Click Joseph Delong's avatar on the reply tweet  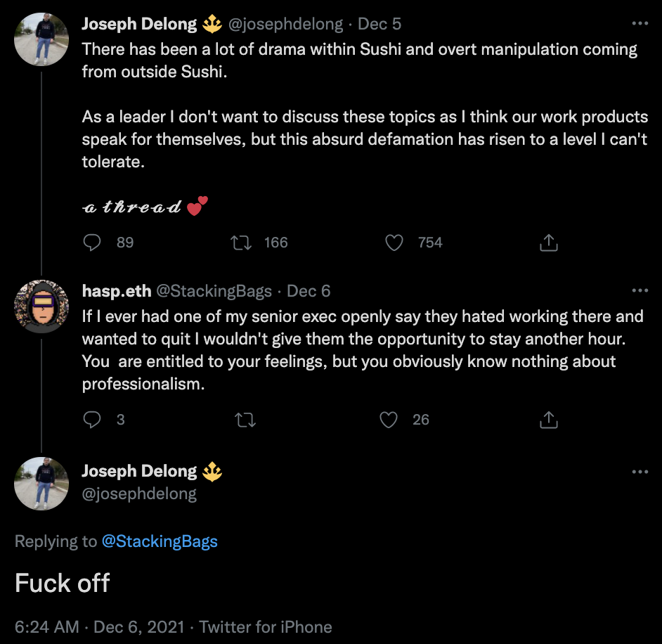click(41, 484)
